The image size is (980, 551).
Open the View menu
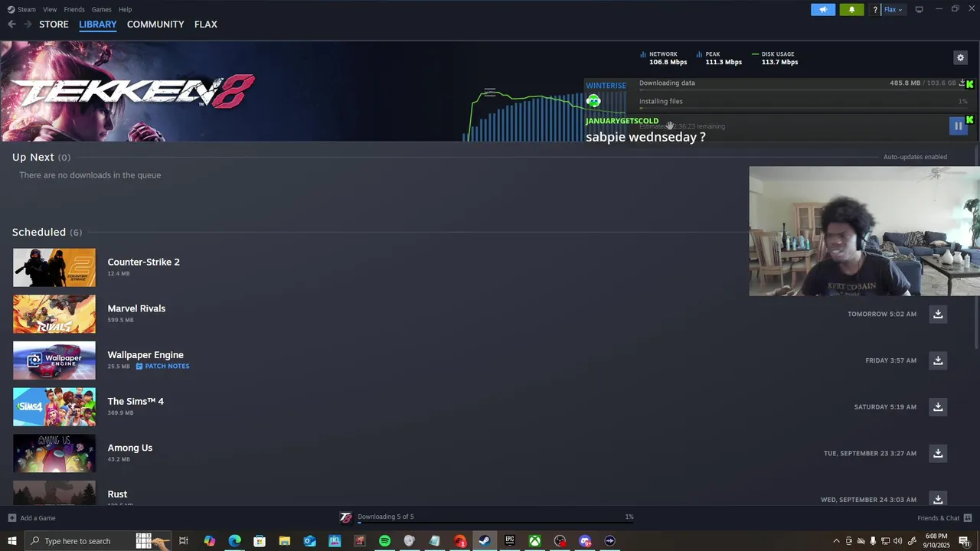(50, 9)
